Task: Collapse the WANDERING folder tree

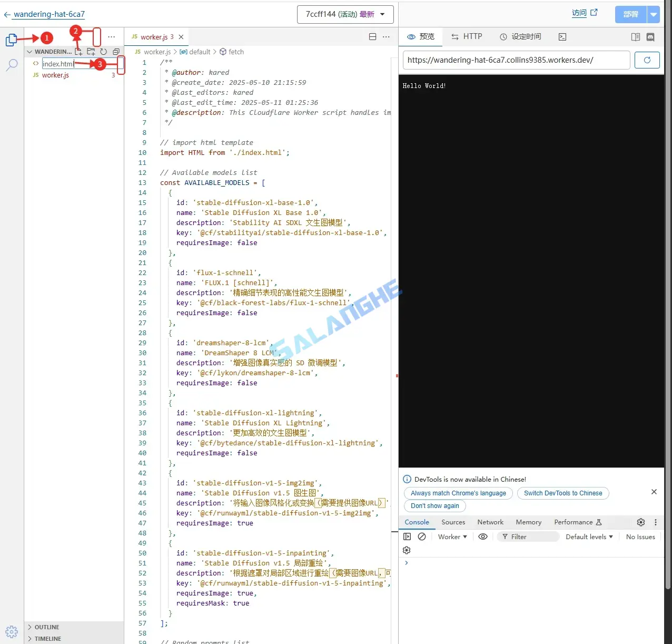Action: pyautogui.click(x=29, y=51)
